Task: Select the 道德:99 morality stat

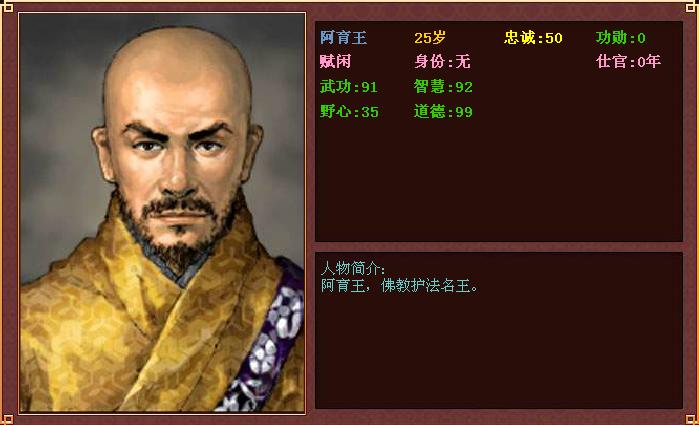Action: click(x=443, y=111)
